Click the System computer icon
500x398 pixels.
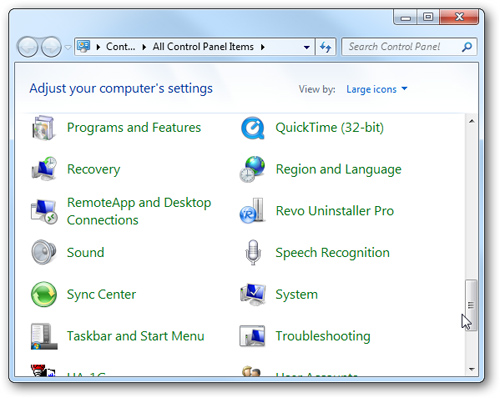coord(252,294)
